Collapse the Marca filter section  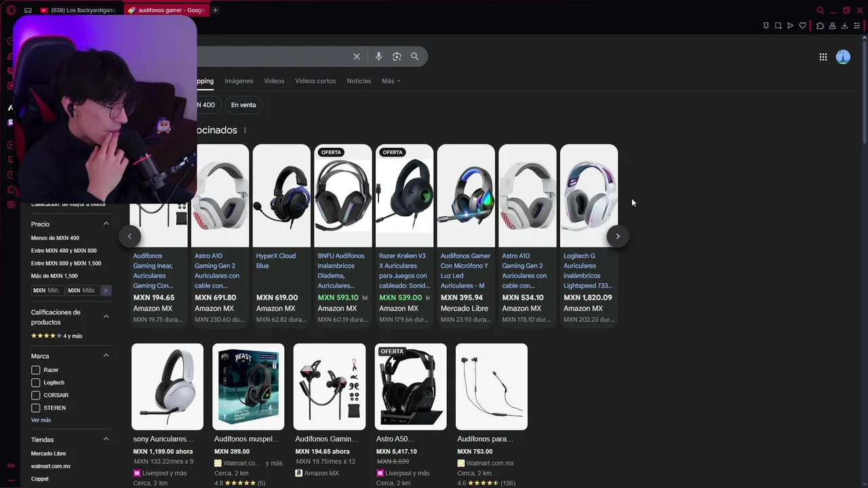pos(106,356)
